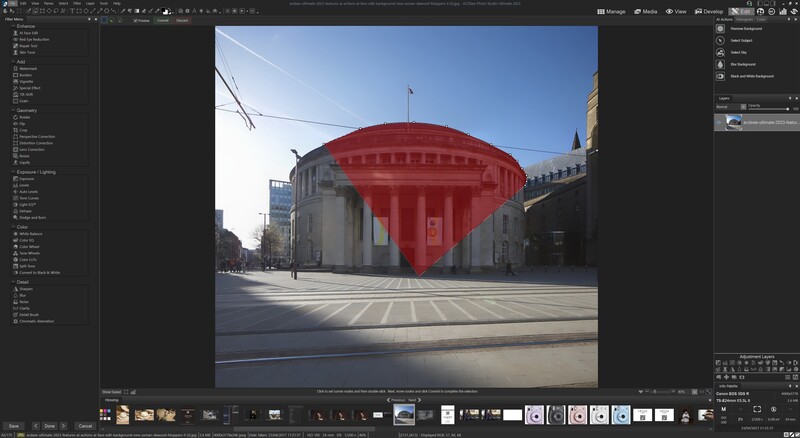Close the Filter Menu panel

[x=95, y=19]
